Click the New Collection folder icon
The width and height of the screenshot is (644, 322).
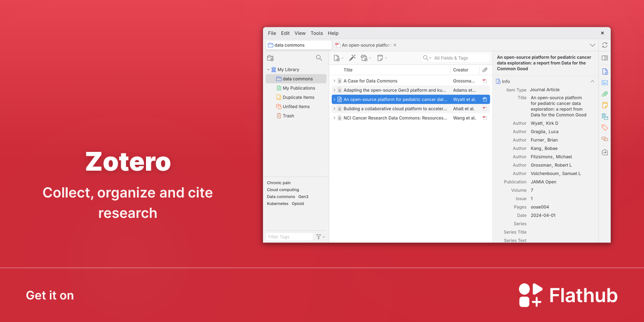[270, 58]
